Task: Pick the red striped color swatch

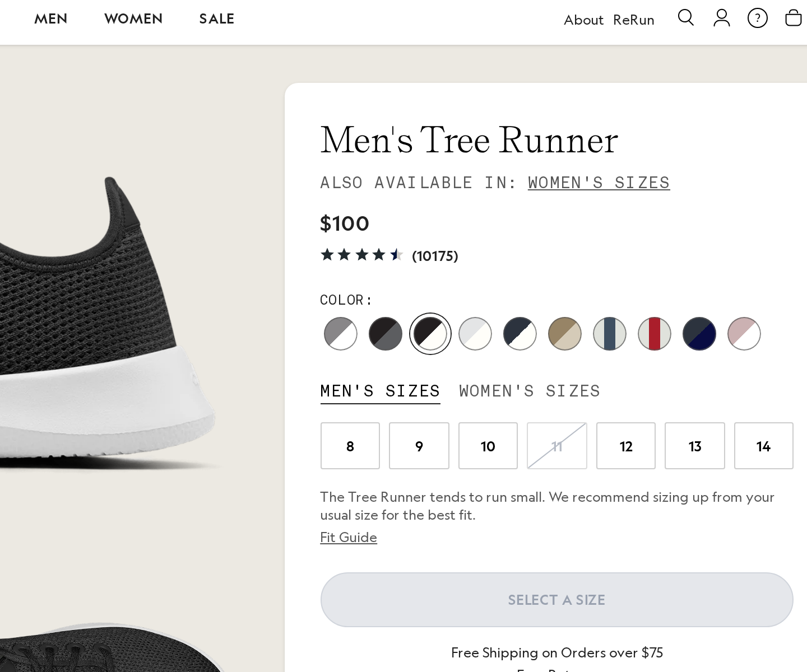Action: tap(655, 334)
